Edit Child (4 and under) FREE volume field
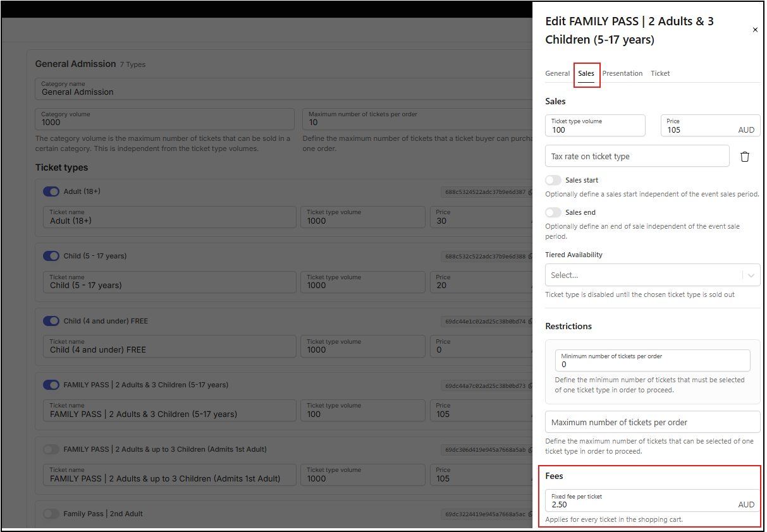This screenshot has width=767, height=532. click(363, 346)
